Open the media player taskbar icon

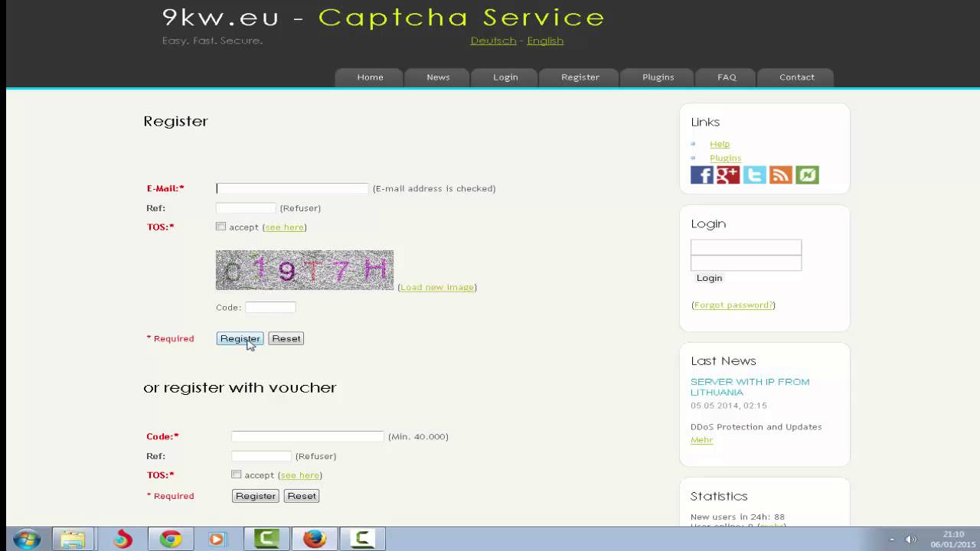click(x=217, y=540)
